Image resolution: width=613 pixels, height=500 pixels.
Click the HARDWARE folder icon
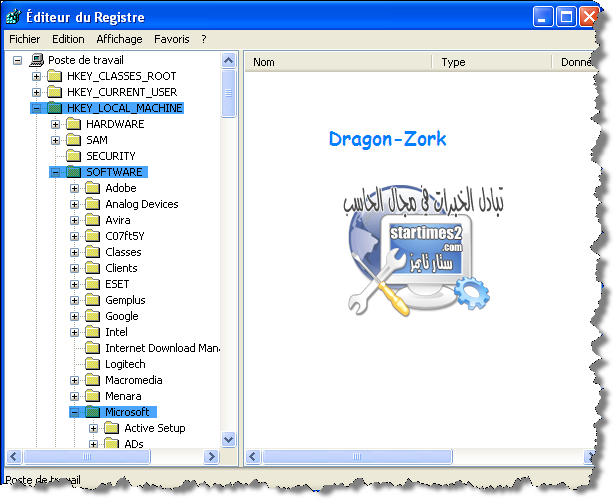(73, 124)
